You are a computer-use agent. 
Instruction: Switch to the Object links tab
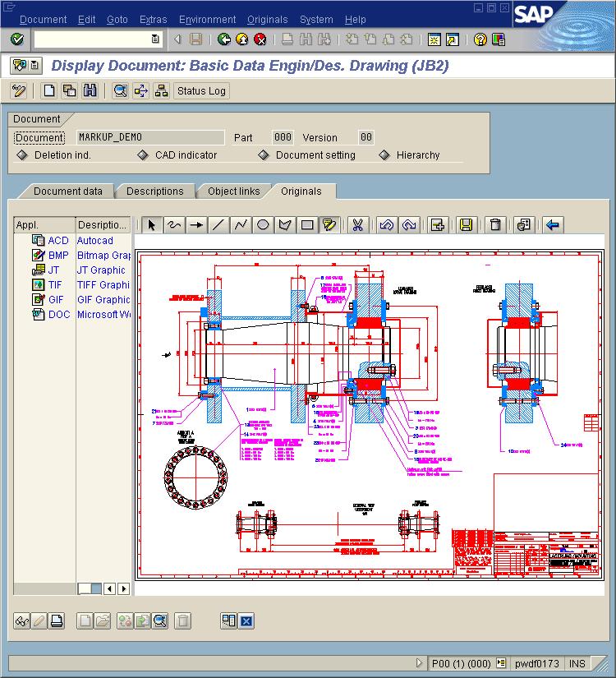point(233,191)
